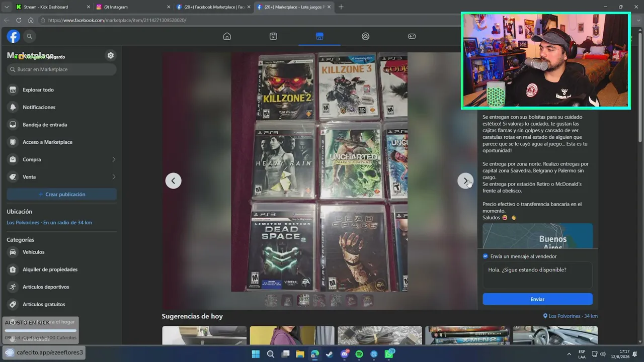Open the Explorar todo link

point(38,89)
